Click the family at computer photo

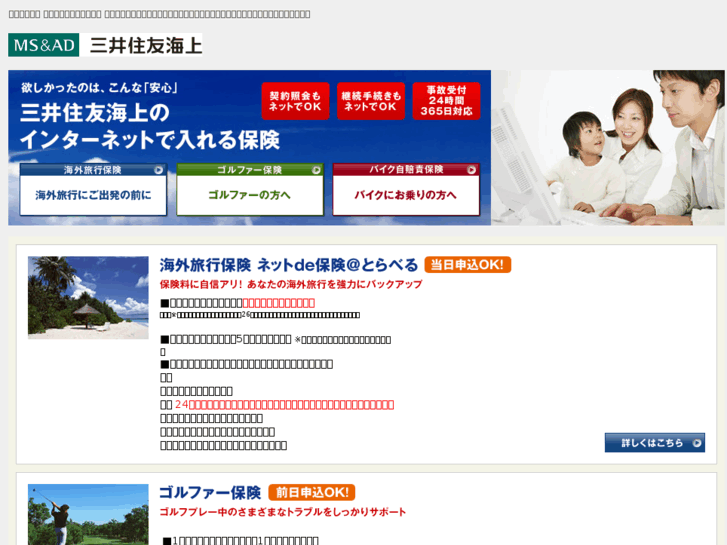(608, 147)
